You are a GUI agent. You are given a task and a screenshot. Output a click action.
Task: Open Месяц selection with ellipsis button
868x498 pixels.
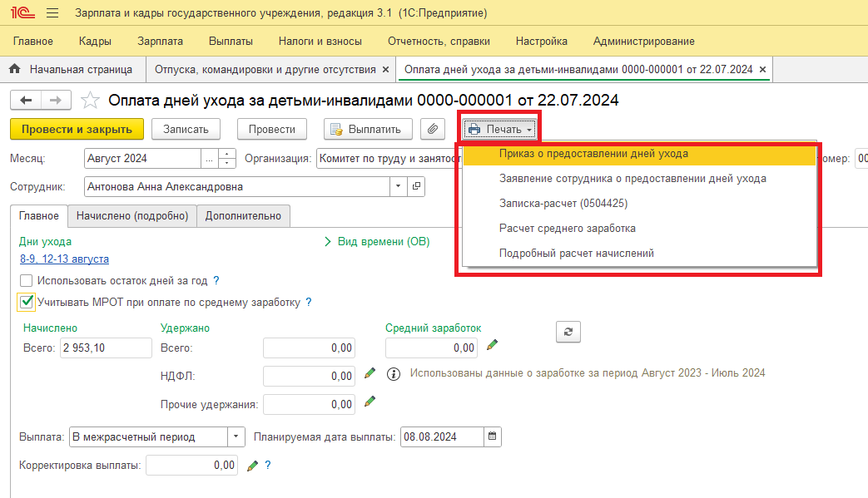pos(209,159)
